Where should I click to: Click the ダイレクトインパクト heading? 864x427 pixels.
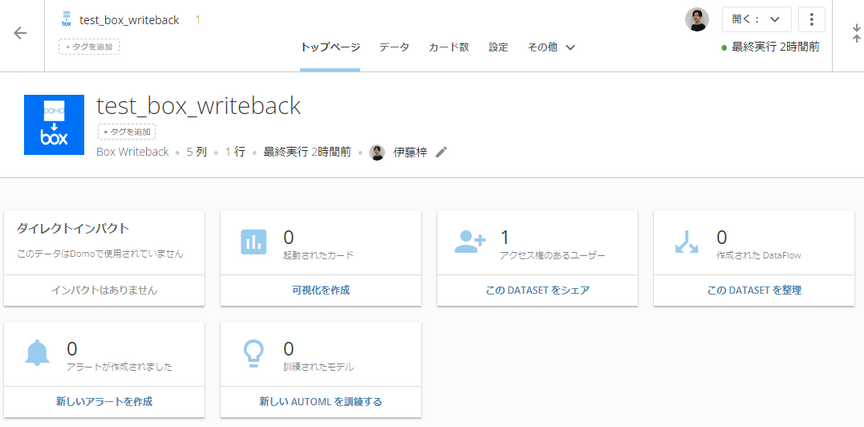[73, 228]
